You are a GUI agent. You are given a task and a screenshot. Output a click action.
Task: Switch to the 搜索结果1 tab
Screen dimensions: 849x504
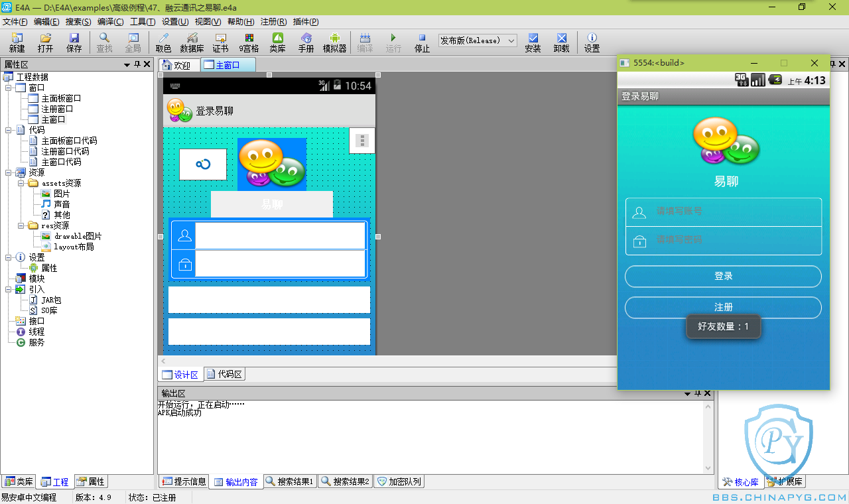(289, 481)
